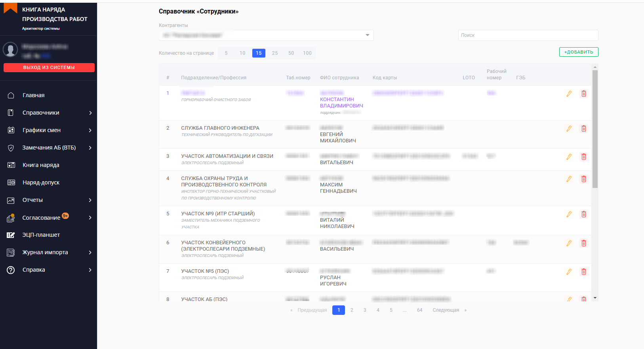The height and width of the screenshot is (349, 644).
Task: Go to page 2 of the table
Action: 352,310
